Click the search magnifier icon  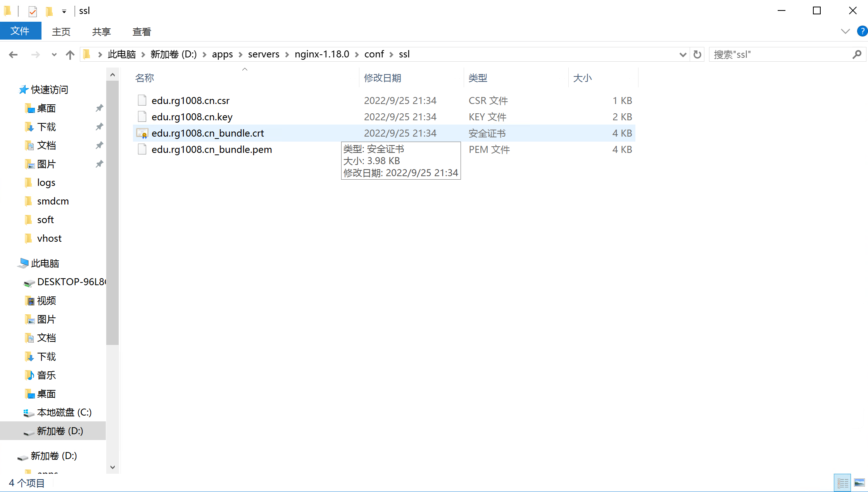pyautogui.click(x=857, y=55)
